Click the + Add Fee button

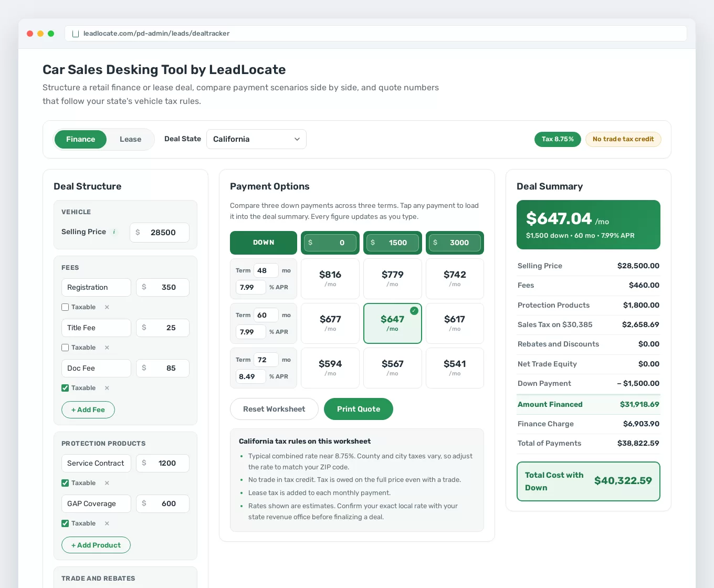(88, 409)
